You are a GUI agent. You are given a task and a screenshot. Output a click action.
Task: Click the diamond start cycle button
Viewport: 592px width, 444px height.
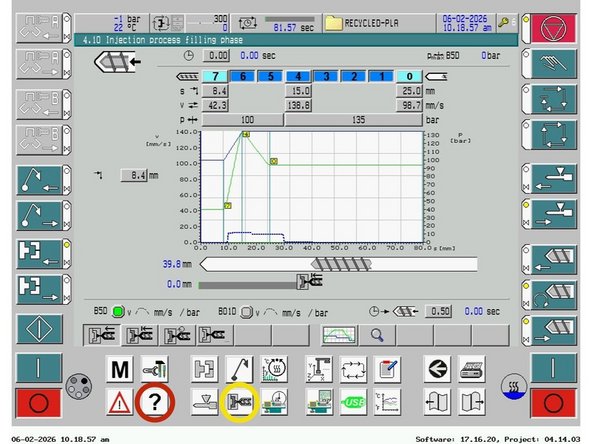point(39,329)
